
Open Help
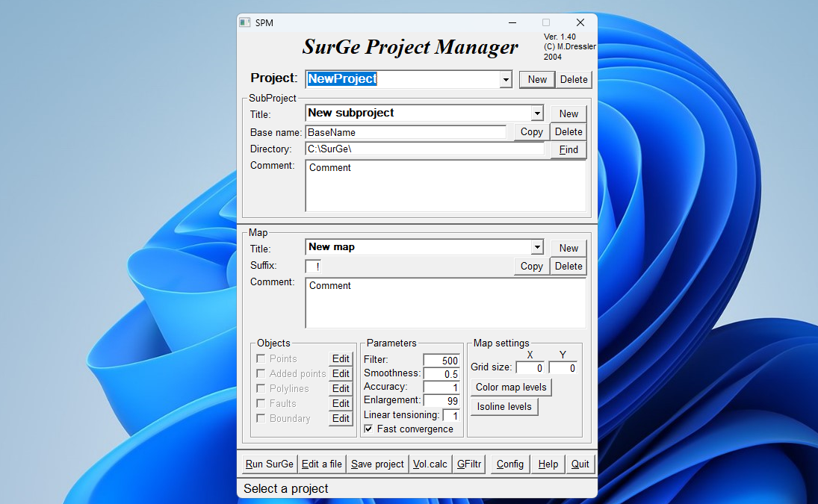[x=548, y=464]
